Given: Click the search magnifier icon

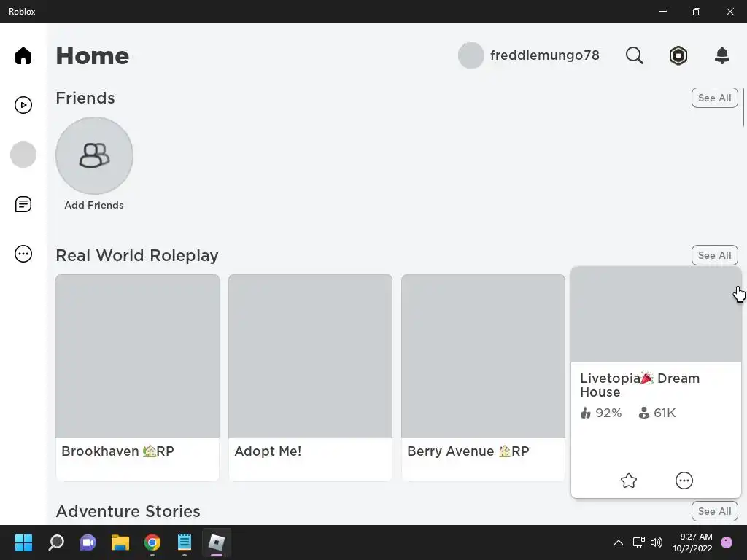Looking at the screenshot, I should pyautogui.click(x=634, y=55).
